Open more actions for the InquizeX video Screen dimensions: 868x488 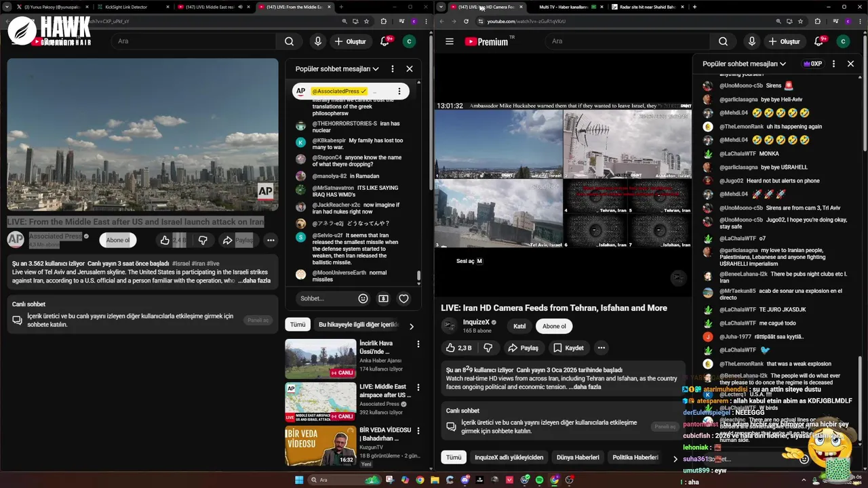(x=601, y=348)
